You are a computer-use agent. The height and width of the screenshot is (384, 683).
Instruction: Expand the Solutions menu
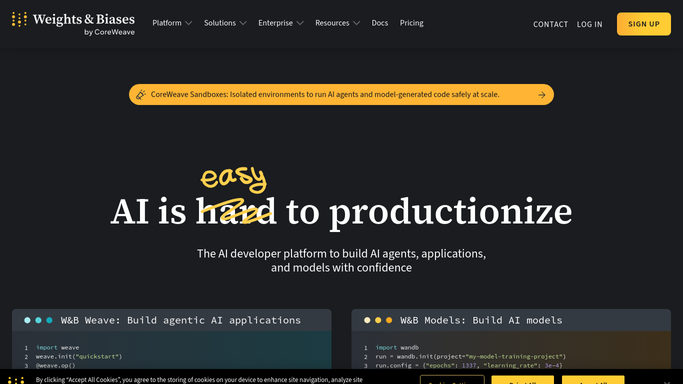[x=225, y=23]
